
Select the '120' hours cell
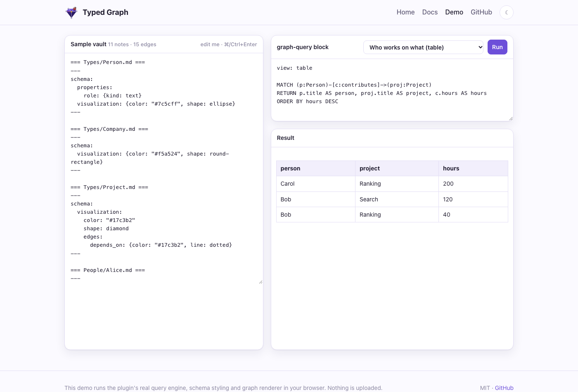click(473, 199)
